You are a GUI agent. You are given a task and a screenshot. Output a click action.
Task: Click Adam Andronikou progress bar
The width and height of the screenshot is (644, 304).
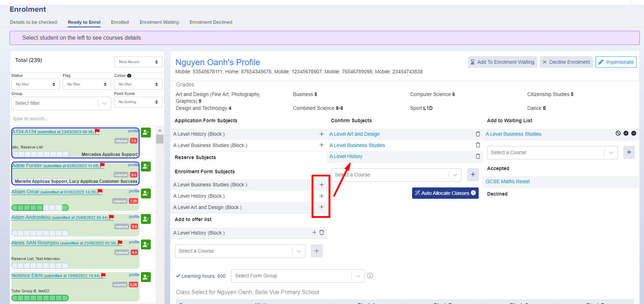tap(40, 233)
